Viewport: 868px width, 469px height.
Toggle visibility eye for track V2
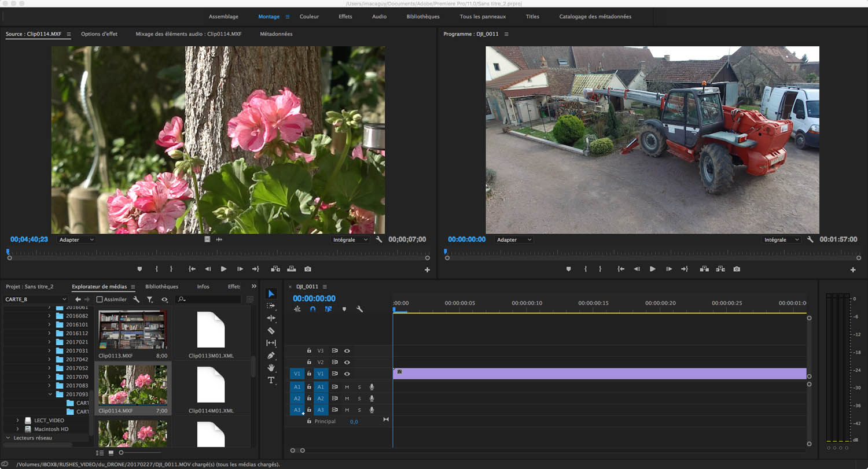coord(347,363)
